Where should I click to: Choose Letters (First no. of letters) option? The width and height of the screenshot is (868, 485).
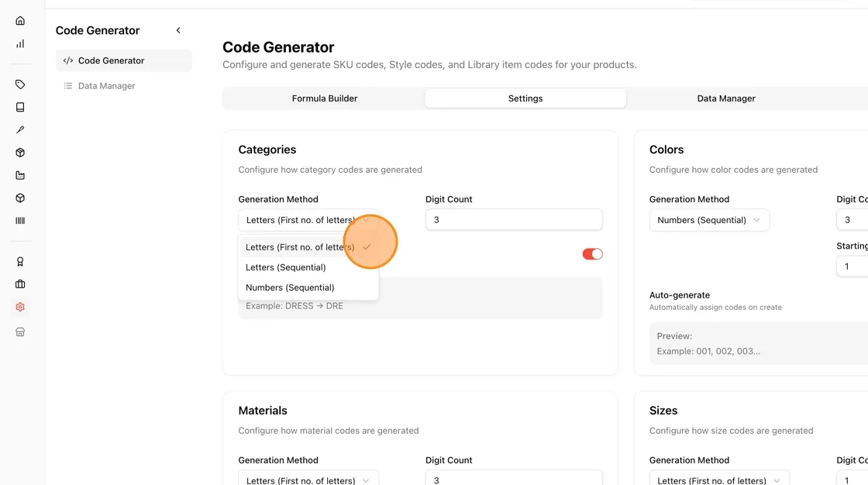(x=308, y=247)
